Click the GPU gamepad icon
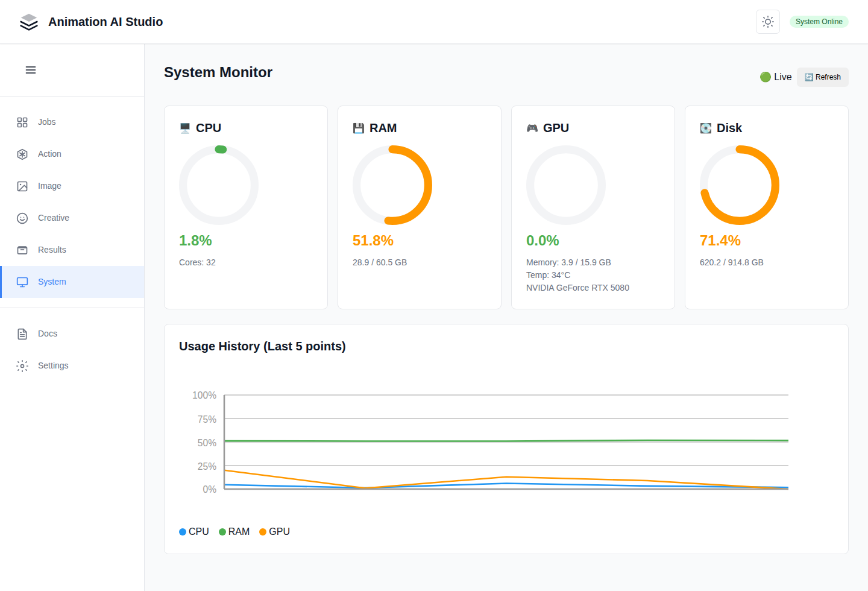The image size is (868, 591). (x=532, y=128)
